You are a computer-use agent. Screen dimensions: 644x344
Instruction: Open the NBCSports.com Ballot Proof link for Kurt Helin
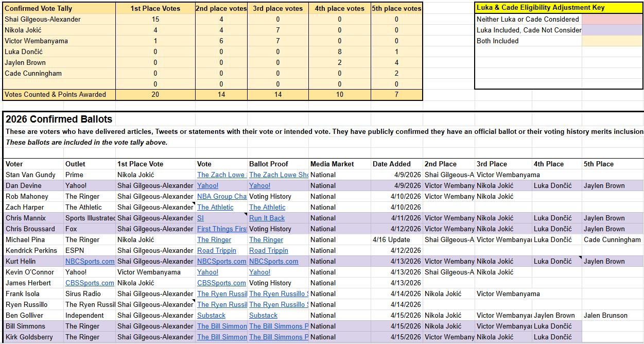click(x=274, y=261)
